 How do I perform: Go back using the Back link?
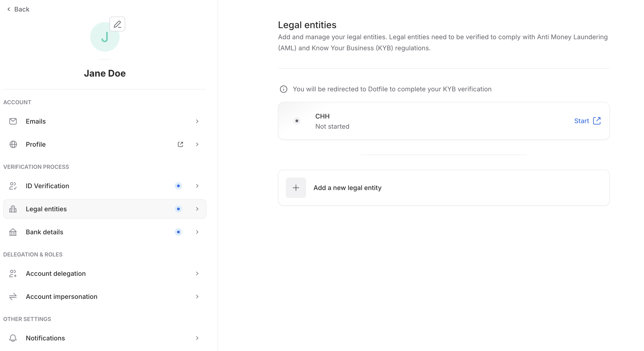18,9
